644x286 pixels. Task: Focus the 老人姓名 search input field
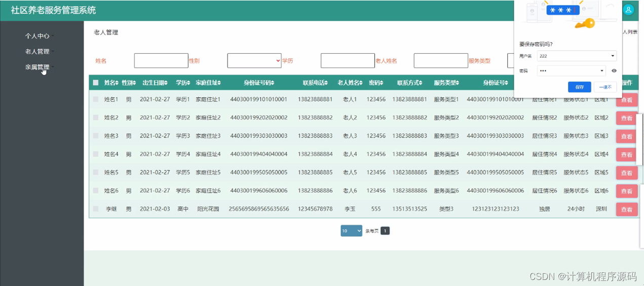click(x=441, y=60)
